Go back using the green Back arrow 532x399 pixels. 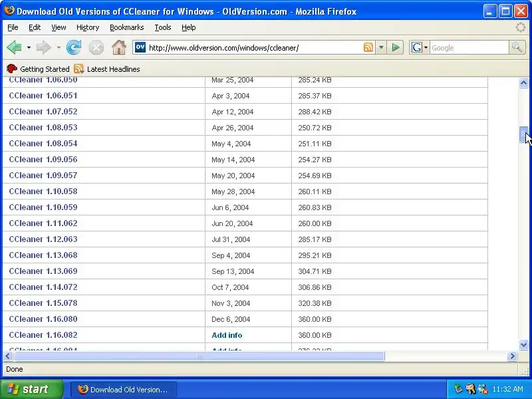tap(14, 47)
